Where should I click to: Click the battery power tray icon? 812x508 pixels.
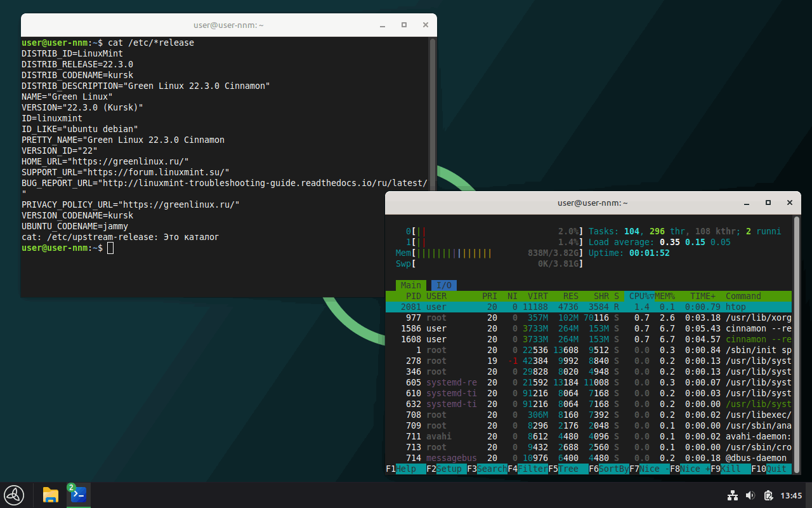pyautogui.click(x=768, y=495)
